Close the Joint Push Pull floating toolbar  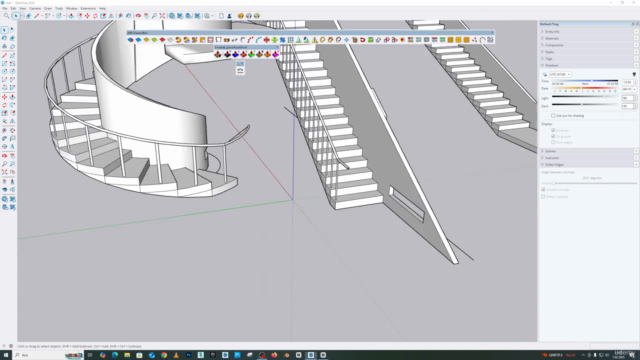[277, 47]
